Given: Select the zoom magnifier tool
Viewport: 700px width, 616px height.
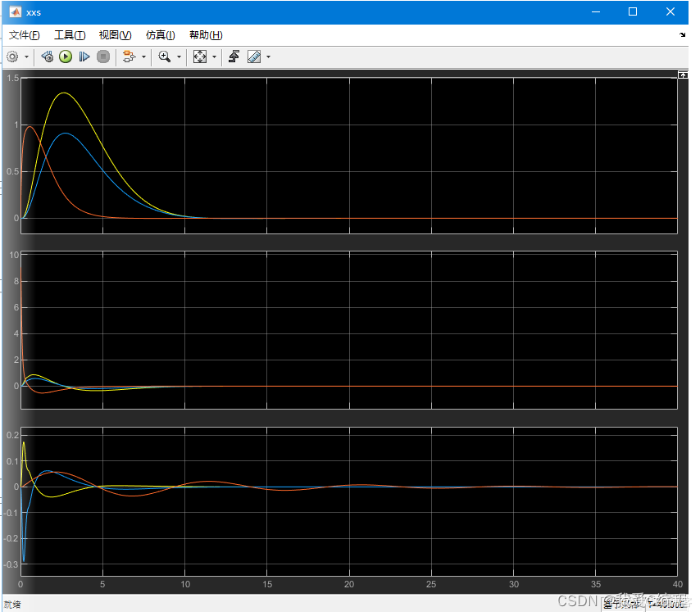Looking at the screenshot, I should pos(164,57).
